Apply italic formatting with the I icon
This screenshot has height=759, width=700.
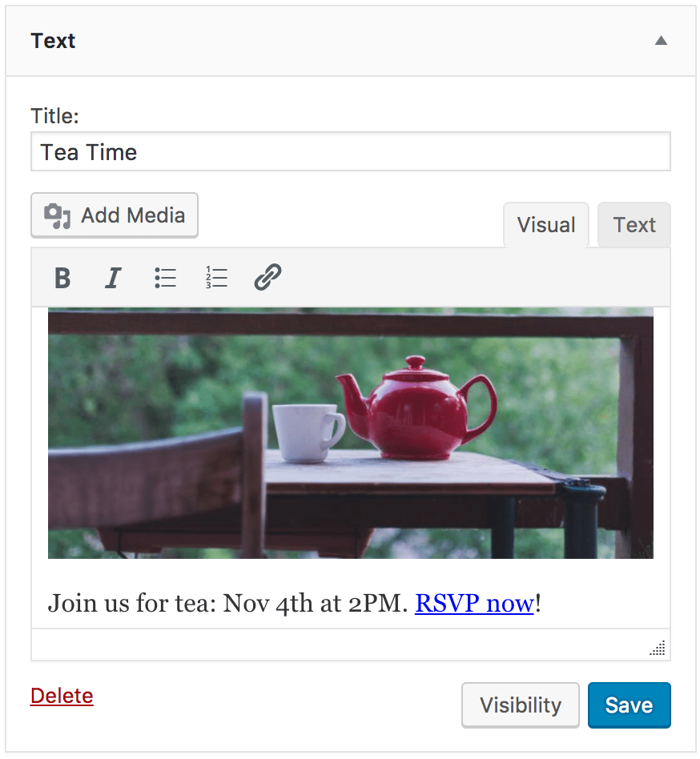113,278
